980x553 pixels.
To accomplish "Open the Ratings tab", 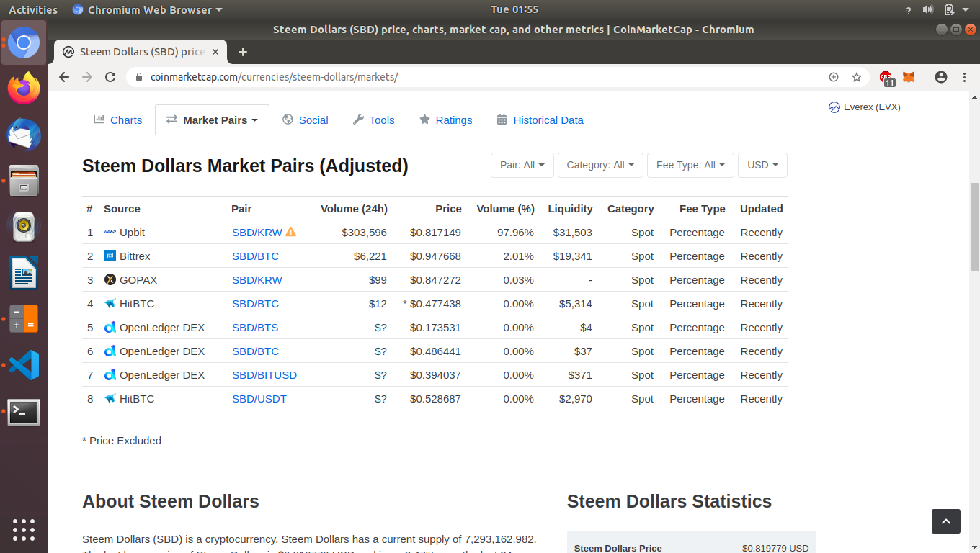I will pos(446,120).
